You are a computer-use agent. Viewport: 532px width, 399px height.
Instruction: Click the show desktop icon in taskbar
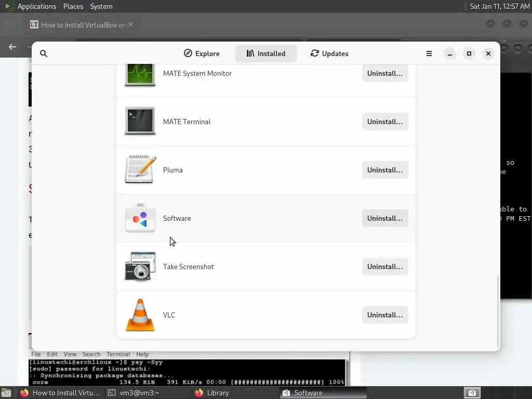6,393
